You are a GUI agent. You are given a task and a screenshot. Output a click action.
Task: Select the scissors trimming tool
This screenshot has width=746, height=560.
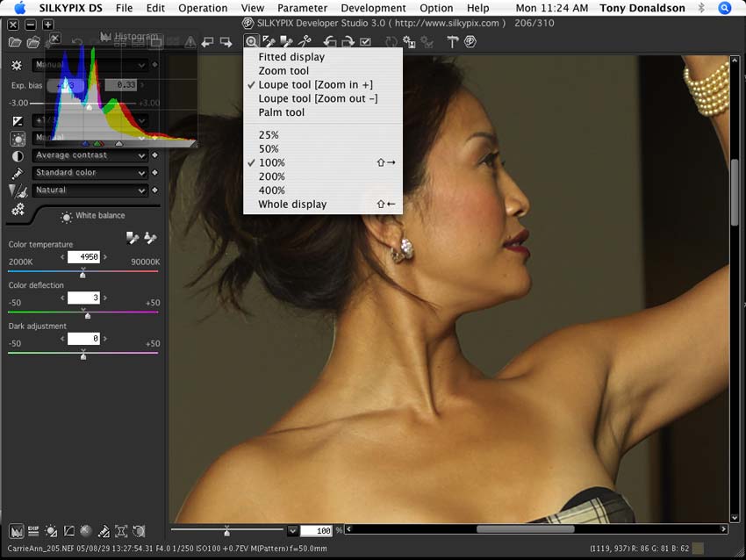[x=305, y=42]
